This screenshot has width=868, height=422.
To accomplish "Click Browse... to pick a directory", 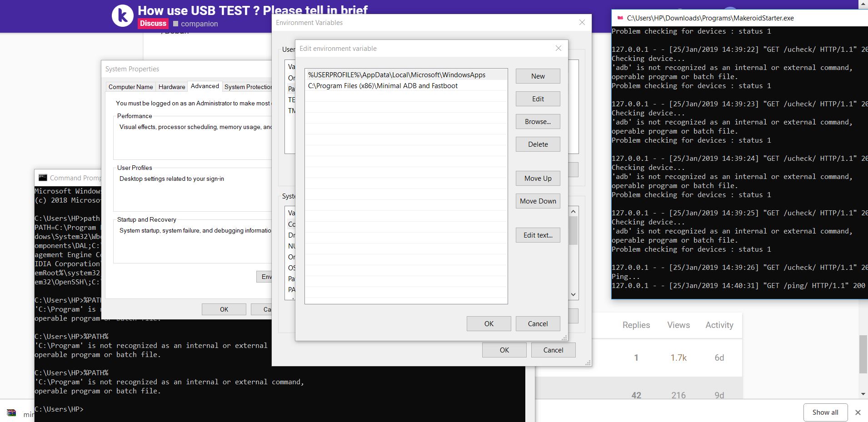I will (x=538, y=122).
